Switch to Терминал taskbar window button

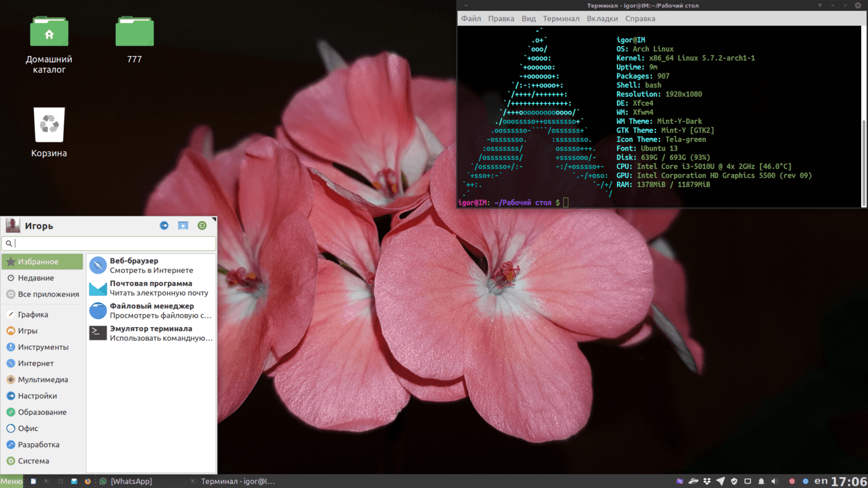[x=233, y=481]
